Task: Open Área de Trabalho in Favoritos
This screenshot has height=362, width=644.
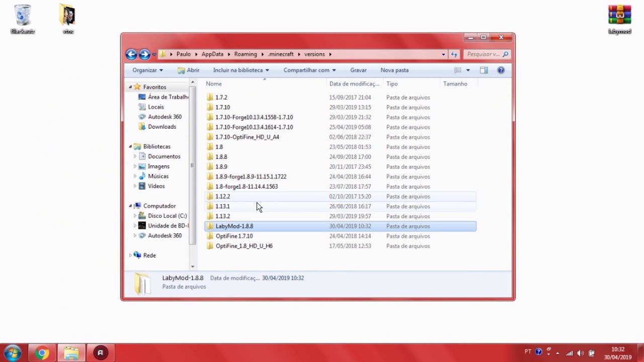Action: (x=168, y=97)
